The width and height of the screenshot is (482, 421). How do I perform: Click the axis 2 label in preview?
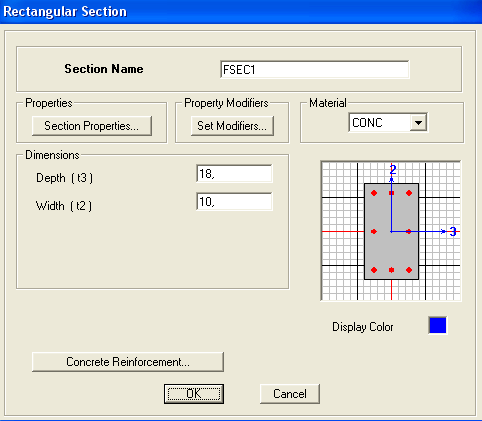tap(393, 170)
